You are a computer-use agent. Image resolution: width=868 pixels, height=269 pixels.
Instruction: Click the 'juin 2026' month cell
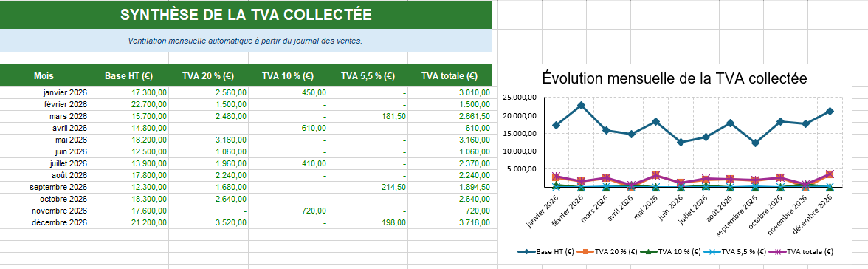click(44, 151)
